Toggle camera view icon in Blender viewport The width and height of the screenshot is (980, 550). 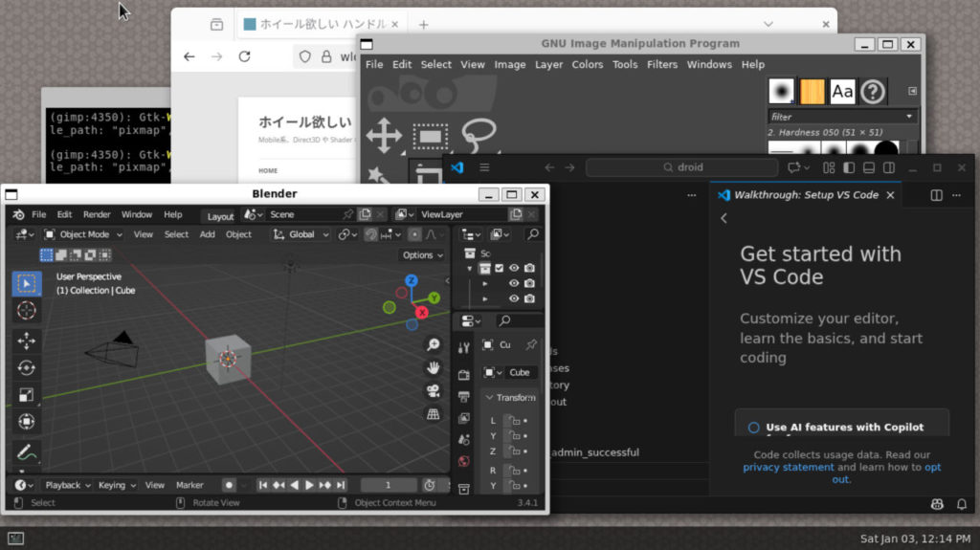pos(434,390)
